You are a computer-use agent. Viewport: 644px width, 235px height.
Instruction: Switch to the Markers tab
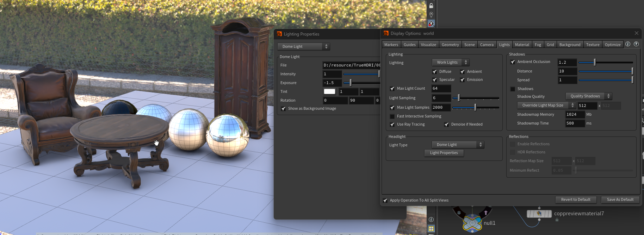[391, 45]
